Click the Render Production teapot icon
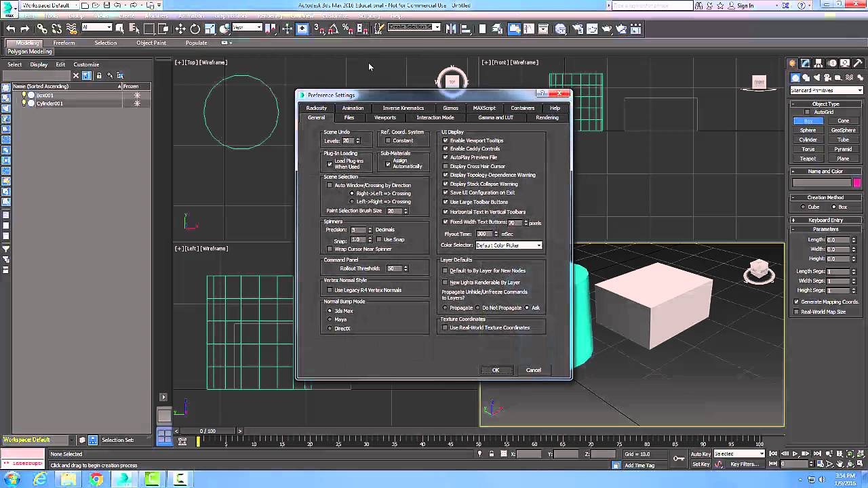 point(606,28)
